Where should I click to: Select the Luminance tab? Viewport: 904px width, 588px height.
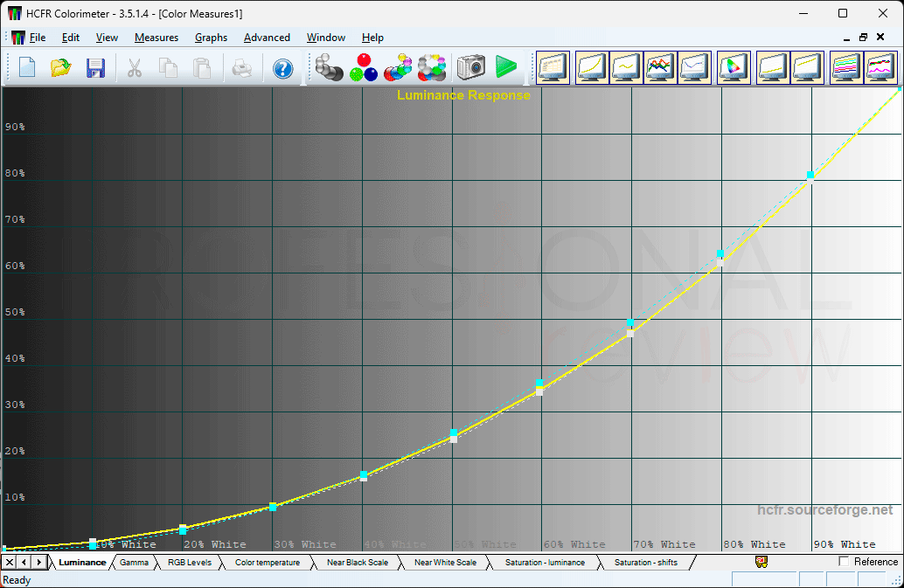[82, 562]
